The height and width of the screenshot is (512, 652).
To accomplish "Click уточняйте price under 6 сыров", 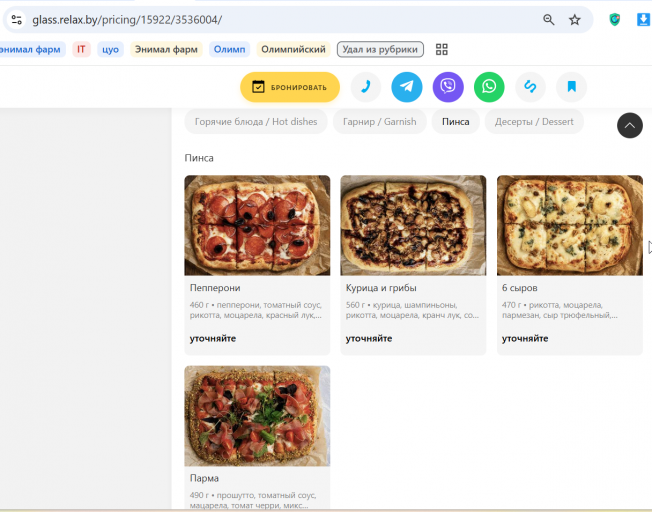I will click(525, 339).
